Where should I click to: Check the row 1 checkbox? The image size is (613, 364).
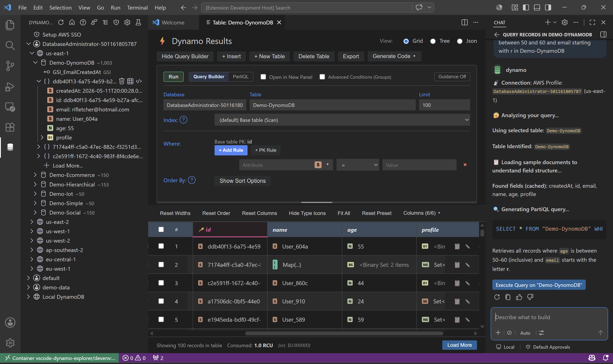tap(161, 246)
